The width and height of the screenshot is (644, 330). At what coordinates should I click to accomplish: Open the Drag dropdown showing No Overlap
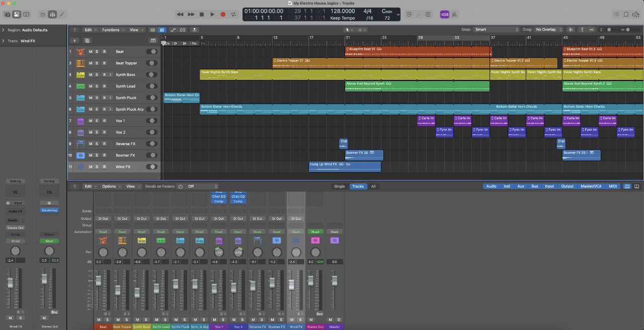tap(548, 30)
